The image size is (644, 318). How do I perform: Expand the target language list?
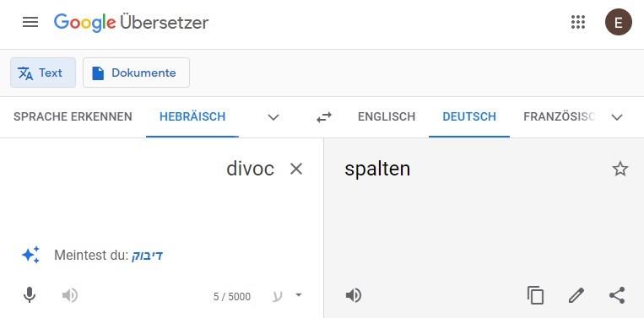(x=617, y=117)
